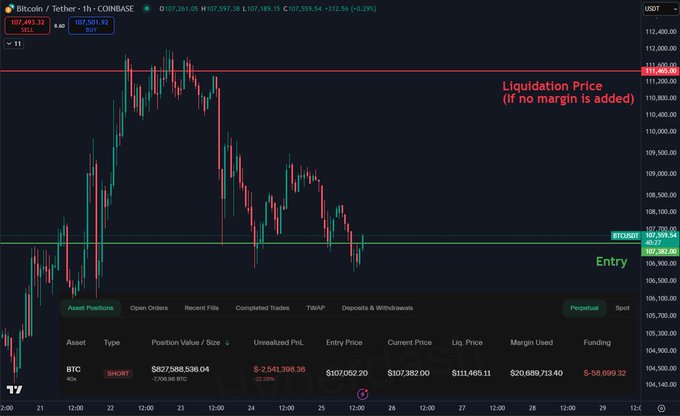Click the 109,000.00 price scale label

point(660,174)
